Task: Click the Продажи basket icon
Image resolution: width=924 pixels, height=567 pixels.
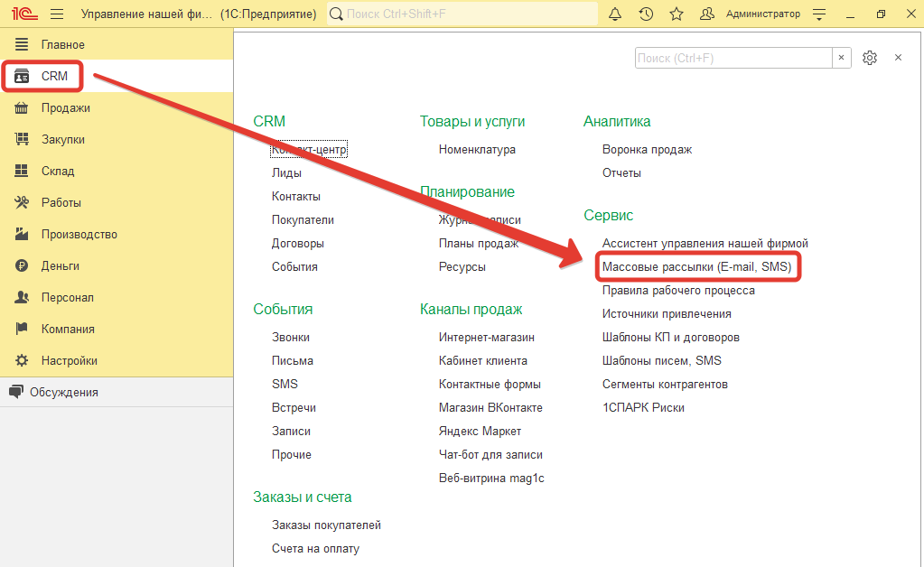Action: click(x=21, y=107)
